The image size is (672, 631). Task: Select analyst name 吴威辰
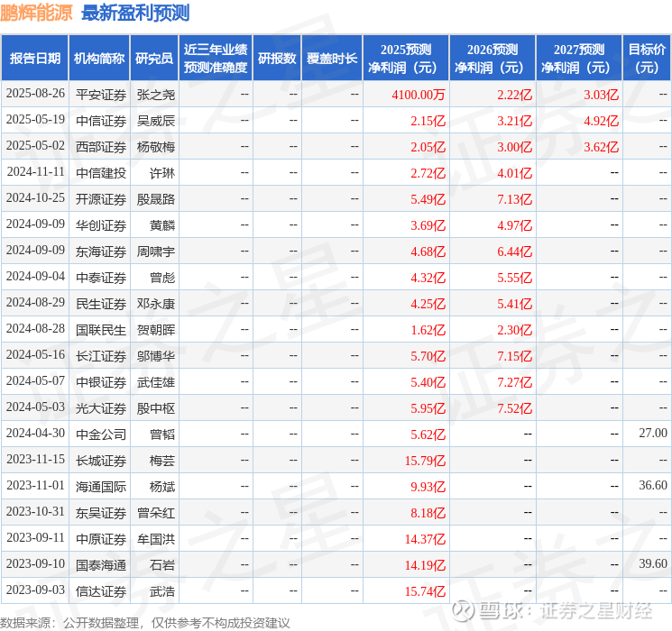pos(155,121)
